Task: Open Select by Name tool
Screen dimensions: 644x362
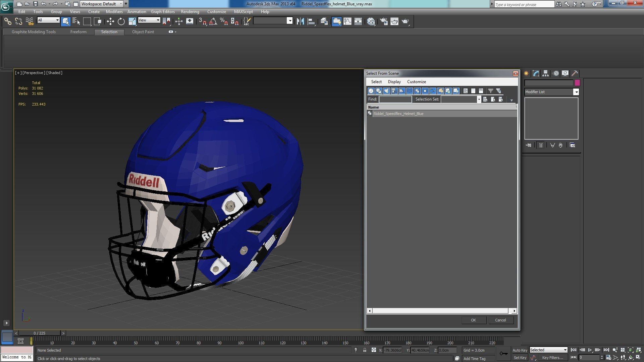Action: click(x=76, y=21)
